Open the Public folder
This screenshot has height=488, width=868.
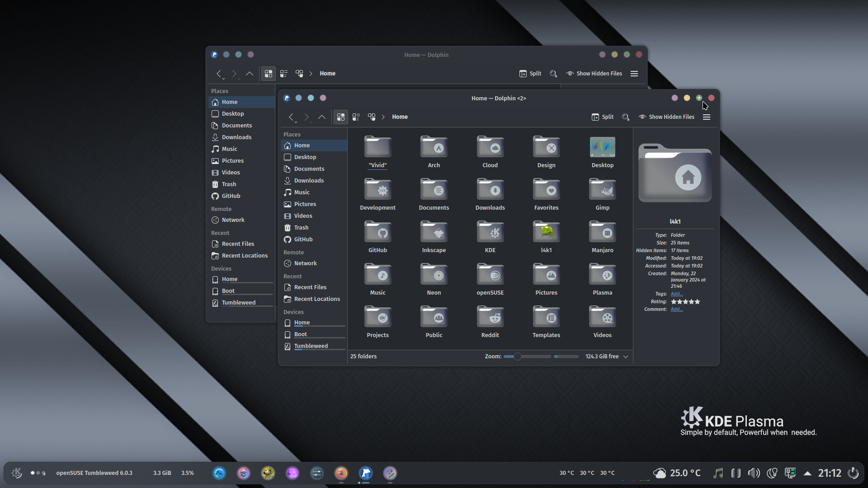[434, 322]
